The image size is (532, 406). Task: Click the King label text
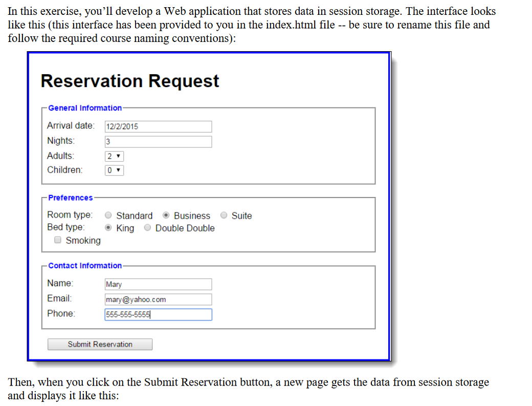click(125, 228)
